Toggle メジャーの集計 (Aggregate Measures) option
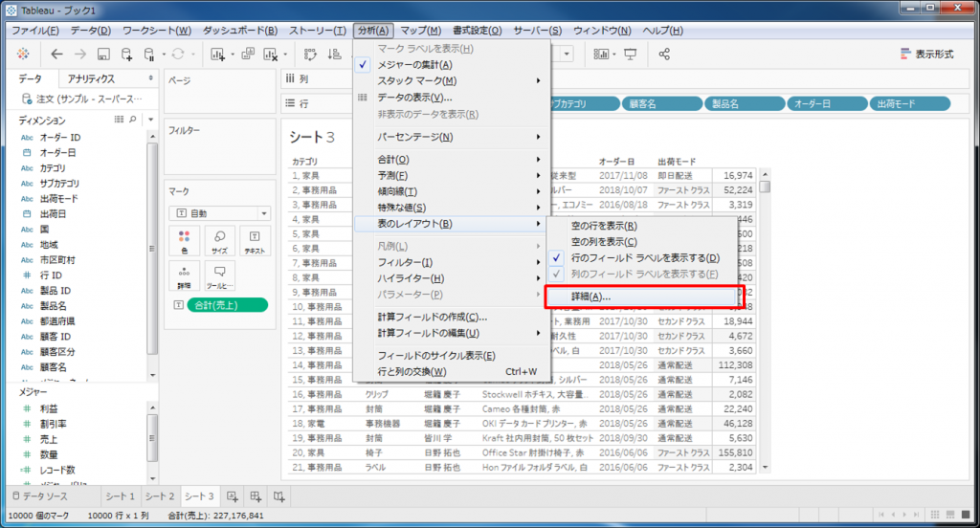This screenshot has height=528, width=980. click(x=414, y=64)
